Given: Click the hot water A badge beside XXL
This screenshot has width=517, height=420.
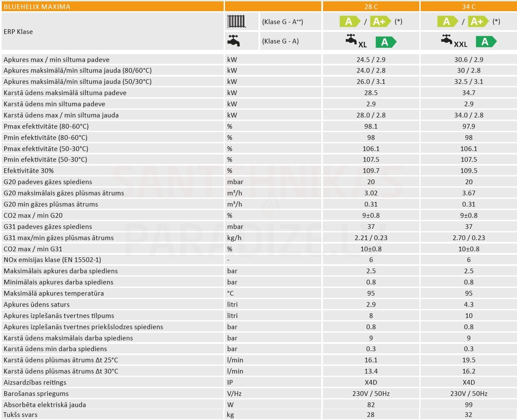Looking at the screenshot, I should pyautogui.click(x=486, y=42).
